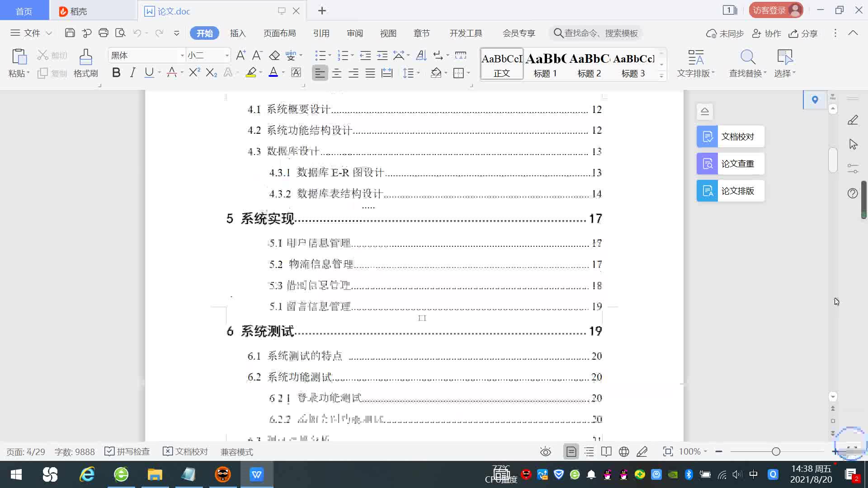Click the clear formatting eraser icon
868x488 pixels.
tap(274, 56)
